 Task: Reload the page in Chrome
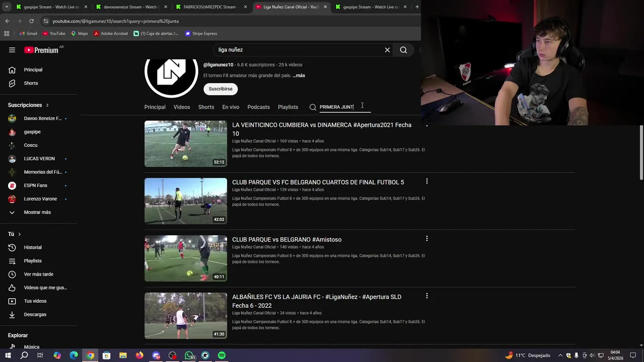point(31,21)
